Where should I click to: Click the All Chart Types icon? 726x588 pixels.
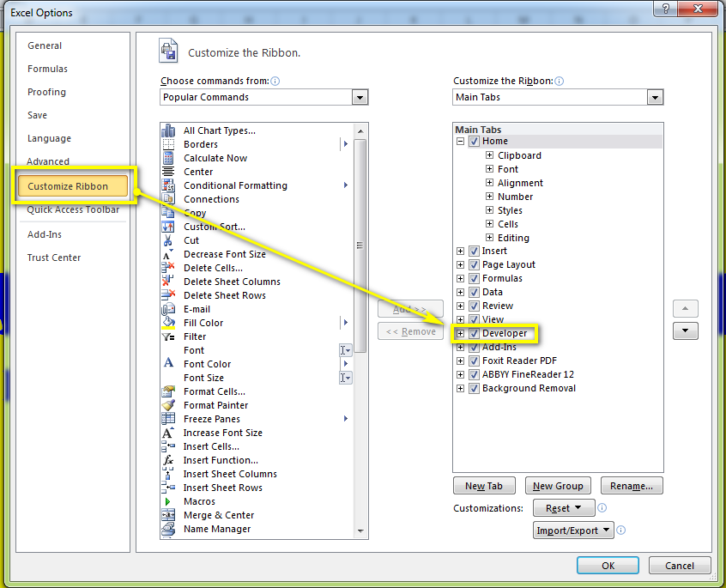pyautogui.click(x=168, y=130)
